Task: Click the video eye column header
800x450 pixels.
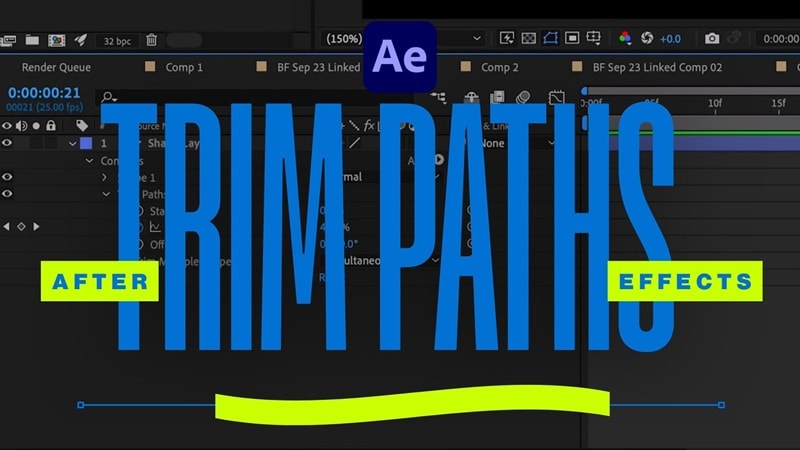Action: (x=7, y=126)
